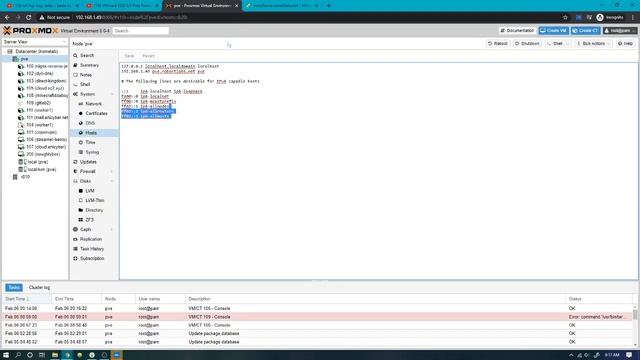Select the failed VM/CT 109 Console task row

coord(317,317)
